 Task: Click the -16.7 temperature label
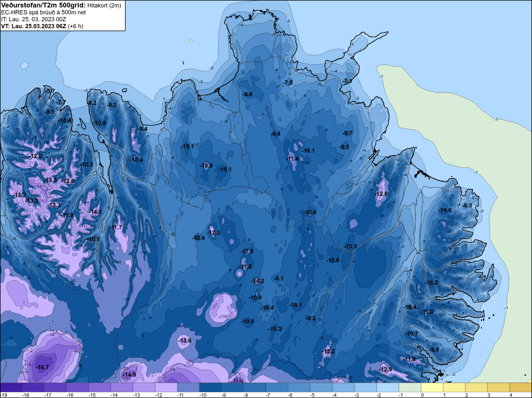pyautogui.click(x=43, y=368)
